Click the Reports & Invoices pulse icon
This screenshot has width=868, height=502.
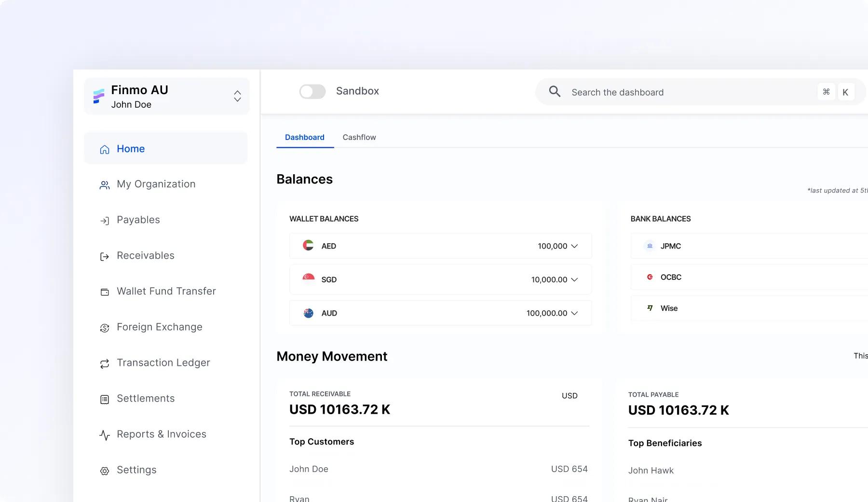[104, 435]
